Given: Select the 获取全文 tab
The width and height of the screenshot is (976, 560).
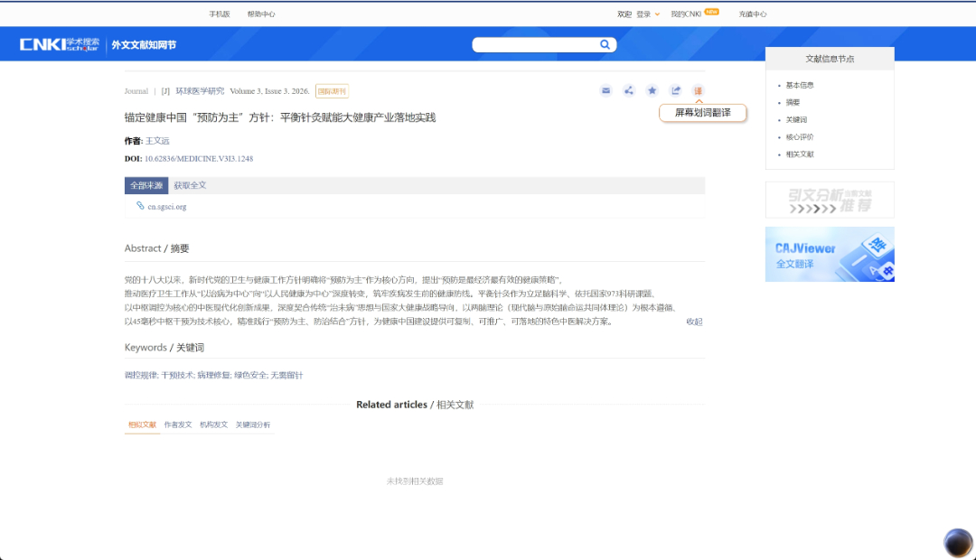Looking at the screenshot, I should tap(190, 185).
